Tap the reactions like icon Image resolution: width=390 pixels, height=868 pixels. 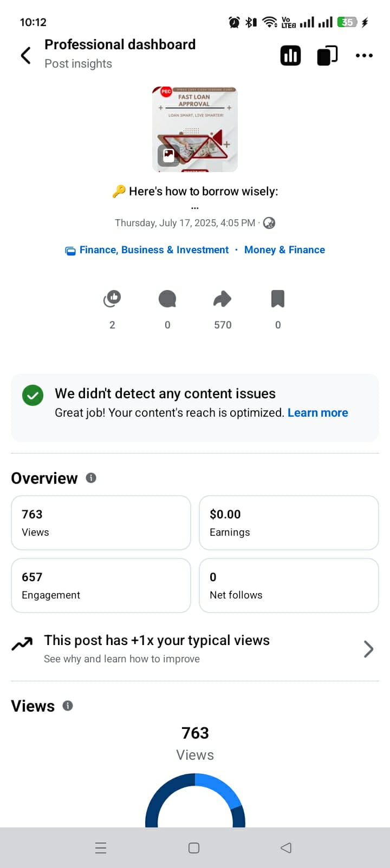pos(112,299)
